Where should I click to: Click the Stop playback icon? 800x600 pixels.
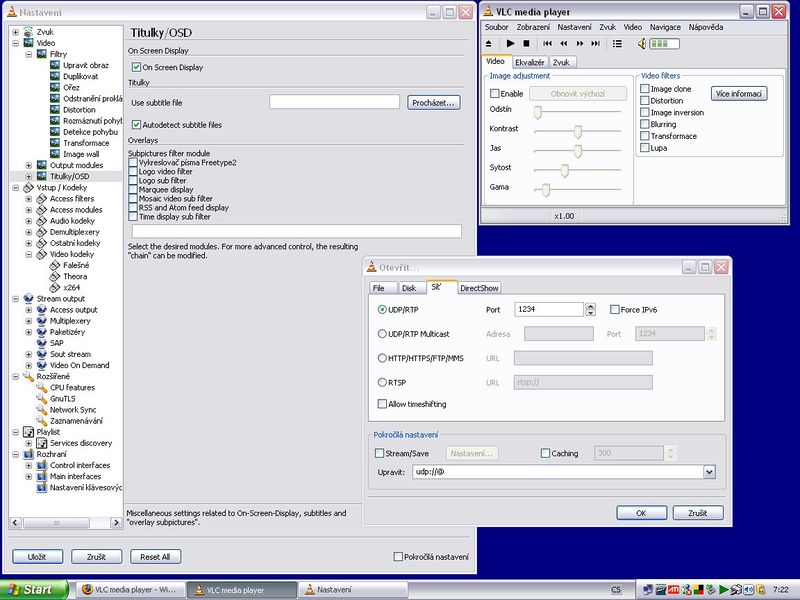pyautogui.click(x=527, y=44)
